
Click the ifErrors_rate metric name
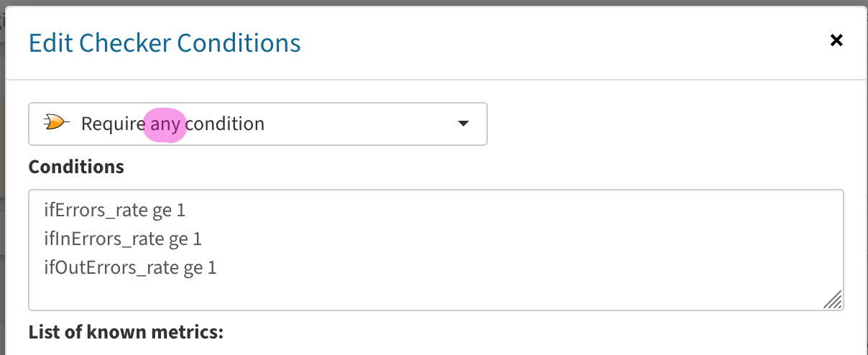click(96, 211)
